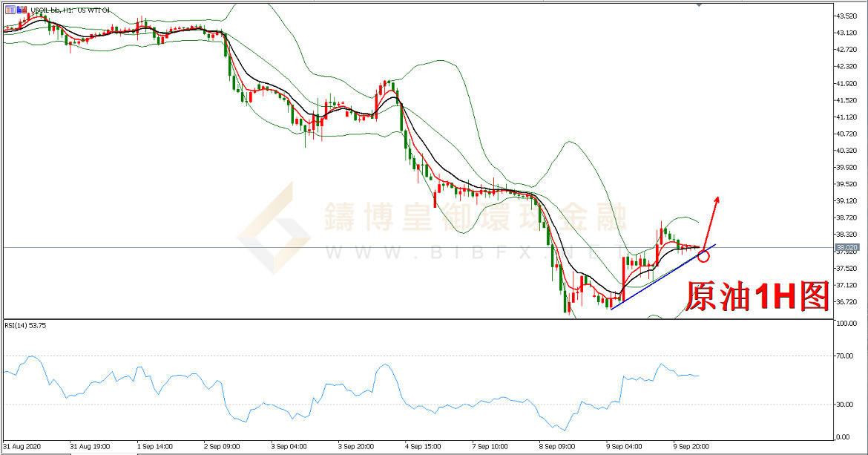The image size is (868, 455).
Task: Click the 43.520 price scale label
Action: (847, 16)
